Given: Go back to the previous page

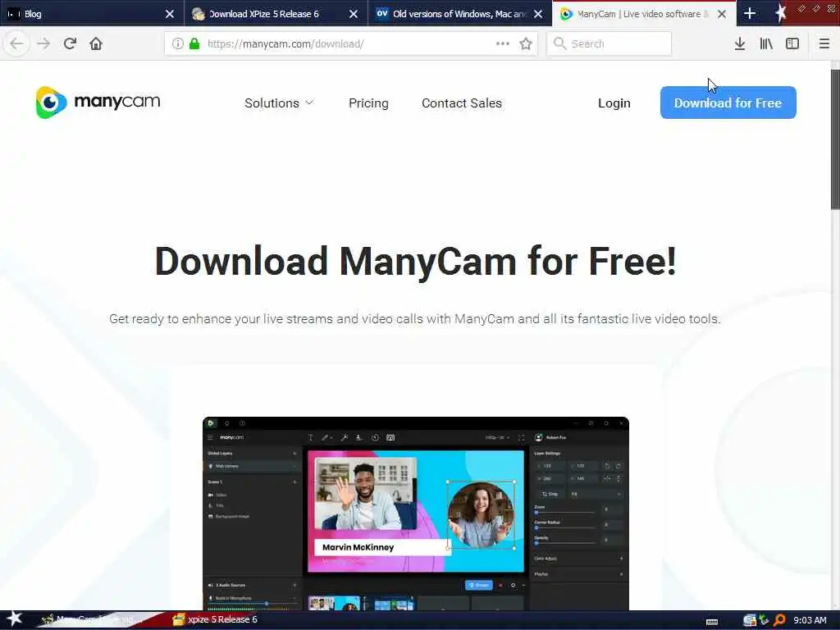Looking at the screenshot, I should 16,43.
